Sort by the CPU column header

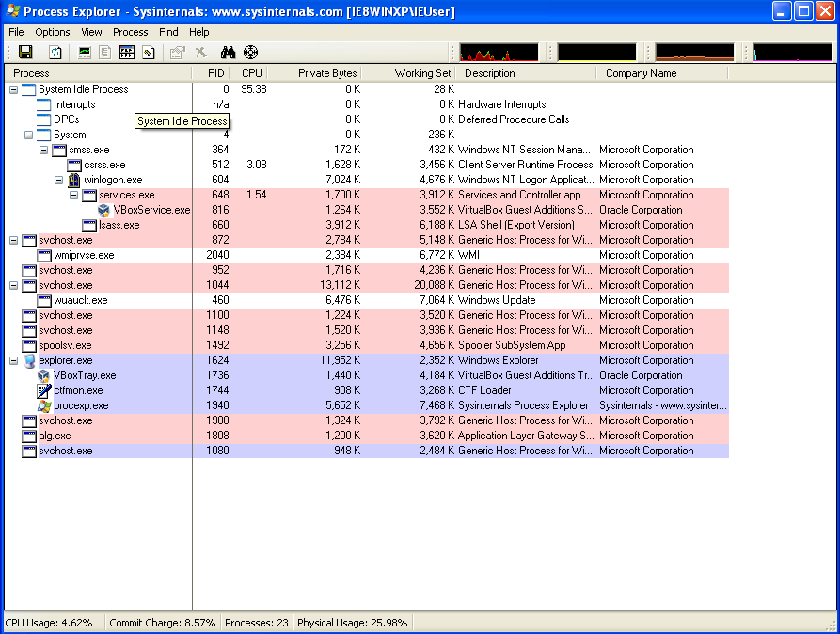click(249, 73)
